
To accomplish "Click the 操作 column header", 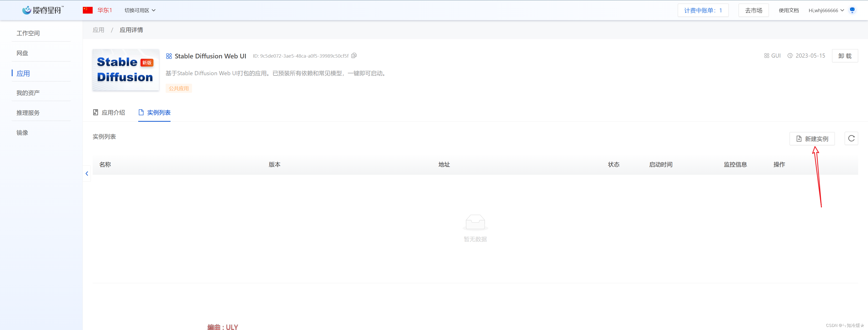I will click(779, 164).
